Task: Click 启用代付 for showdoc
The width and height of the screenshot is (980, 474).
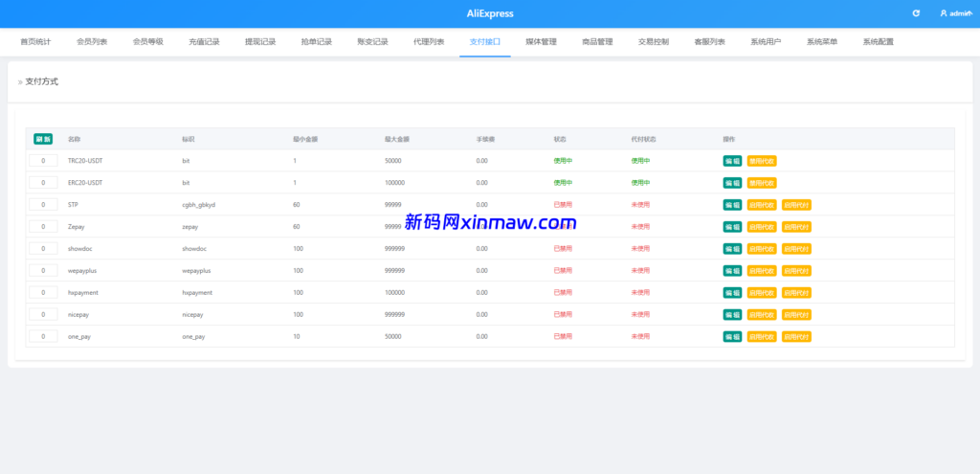Action: click(x=797, y=248)
